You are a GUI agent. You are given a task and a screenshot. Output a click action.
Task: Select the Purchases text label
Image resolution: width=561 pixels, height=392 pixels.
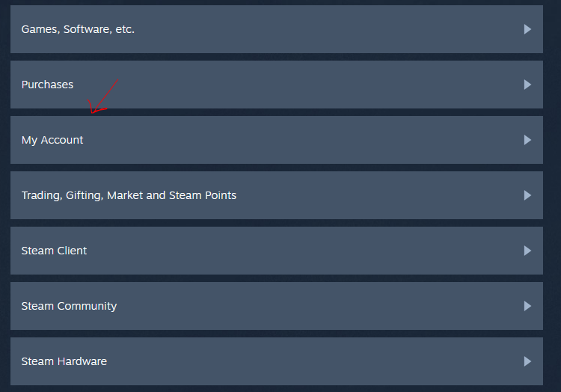[47, 85]
